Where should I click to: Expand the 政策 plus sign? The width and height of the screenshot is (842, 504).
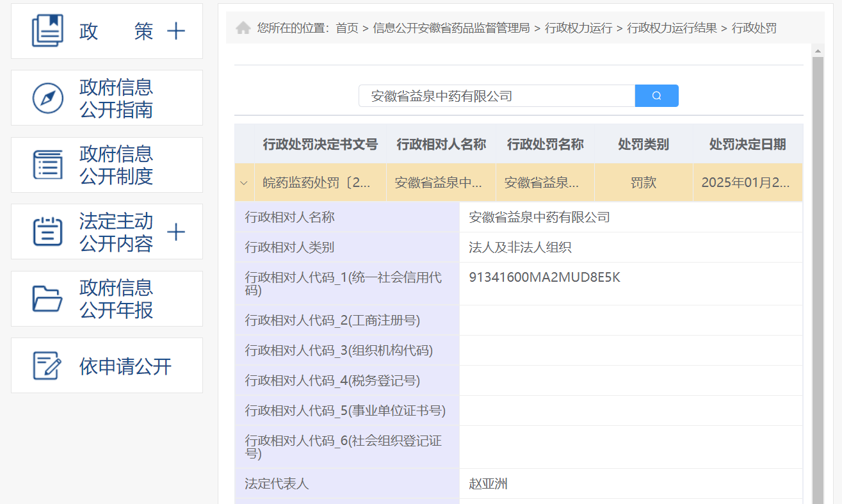[x=175, y=31]
